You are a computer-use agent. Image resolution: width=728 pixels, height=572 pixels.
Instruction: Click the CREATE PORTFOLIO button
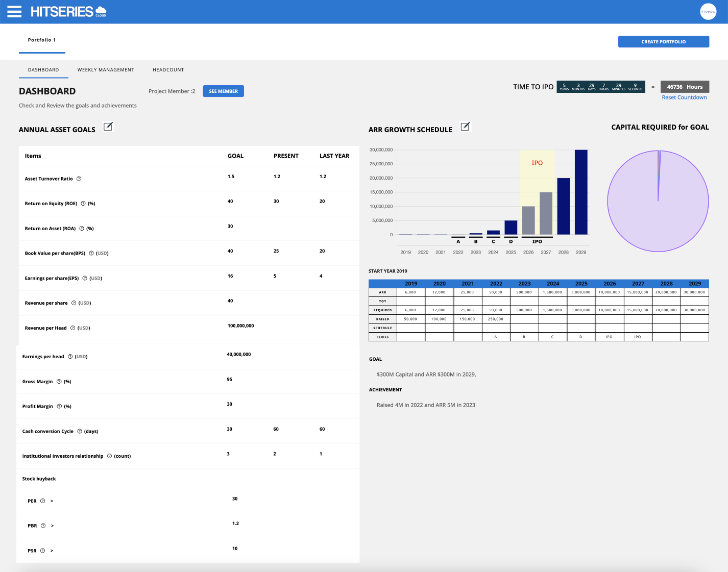point(664,41)
